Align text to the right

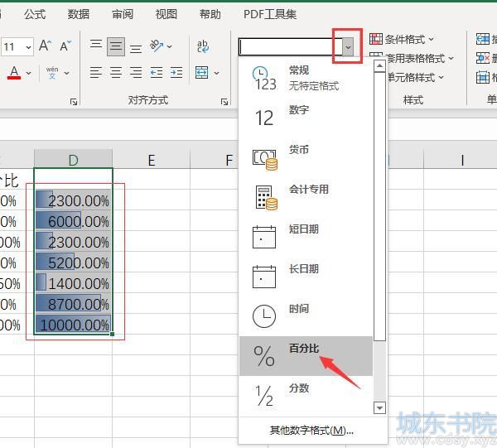coord(136,73)
